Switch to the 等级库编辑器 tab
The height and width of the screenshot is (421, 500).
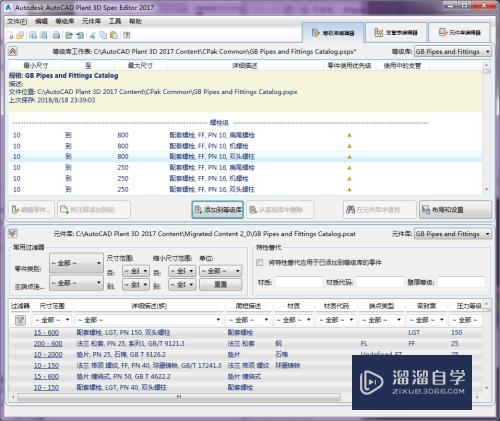tap(333, 33)
